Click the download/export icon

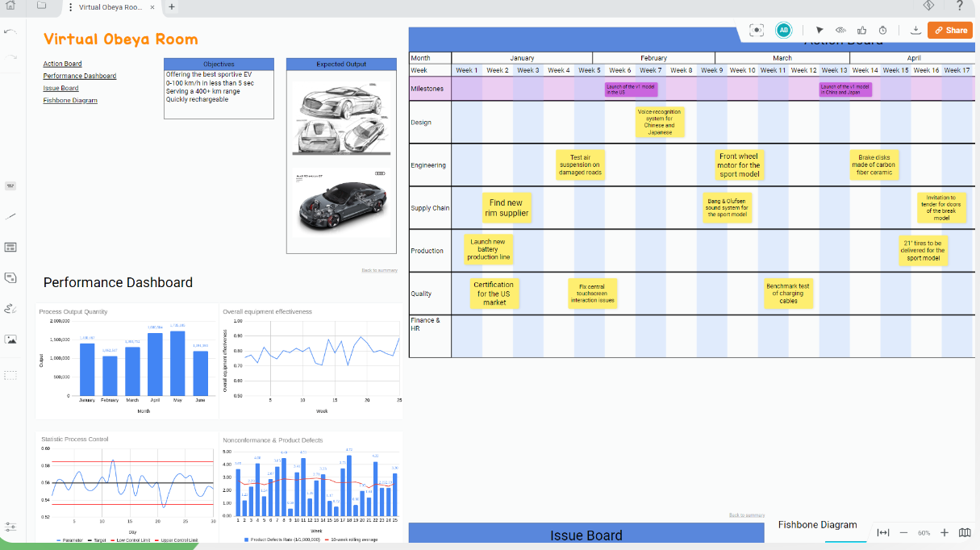[x=915, y=30]
